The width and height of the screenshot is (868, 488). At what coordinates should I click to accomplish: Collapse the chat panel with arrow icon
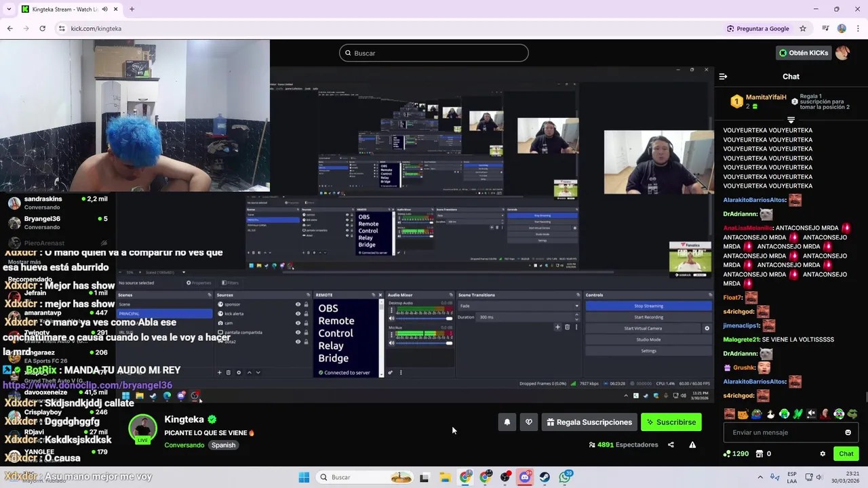click(723, 77)
